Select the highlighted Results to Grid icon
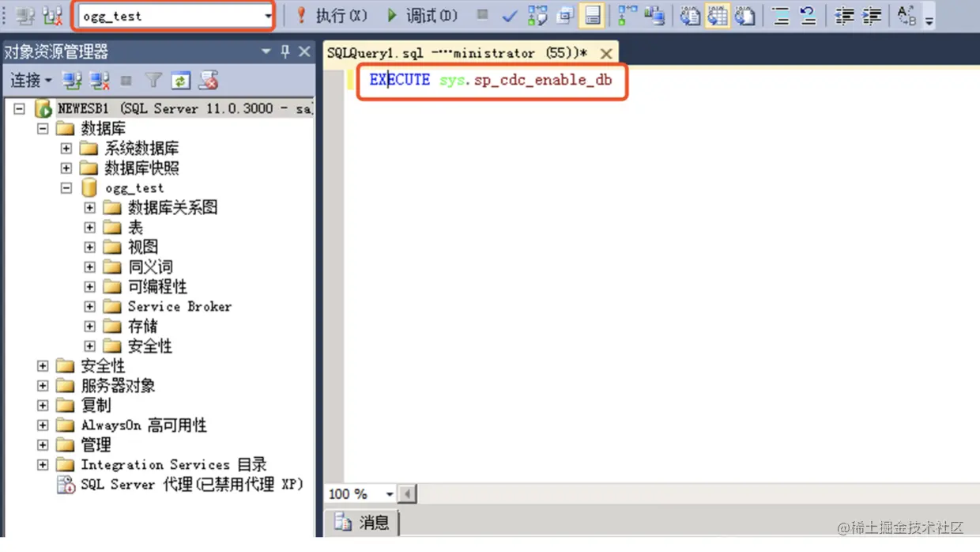The height and width of the screenshot is (552, 980). (717, 16)
